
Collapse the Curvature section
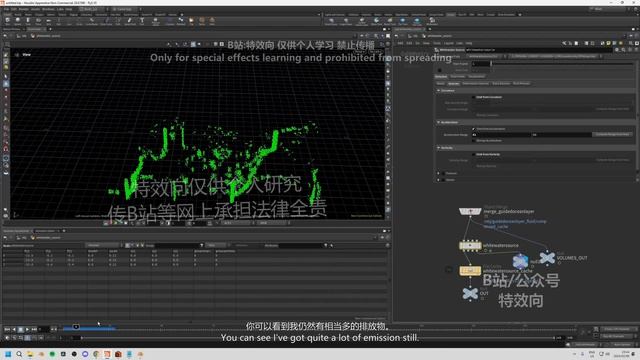[439, 91]
